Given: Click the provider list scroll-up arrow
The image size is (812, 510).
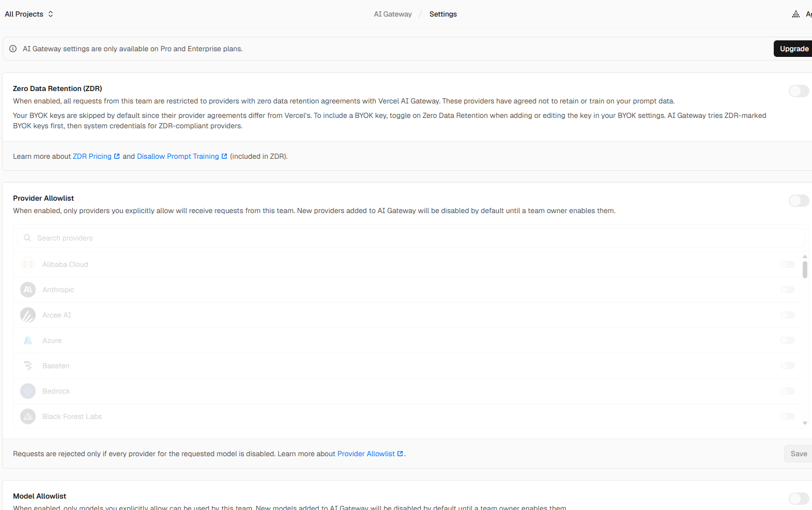Looking at the screenshot, I should point(805,257).
